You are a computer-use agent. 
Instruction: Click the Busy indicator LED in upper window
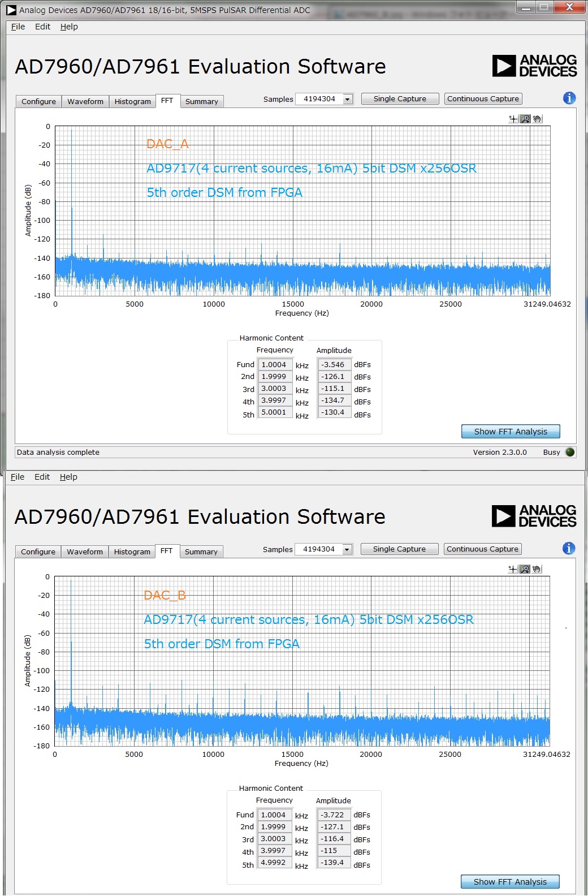coord(570,452)
